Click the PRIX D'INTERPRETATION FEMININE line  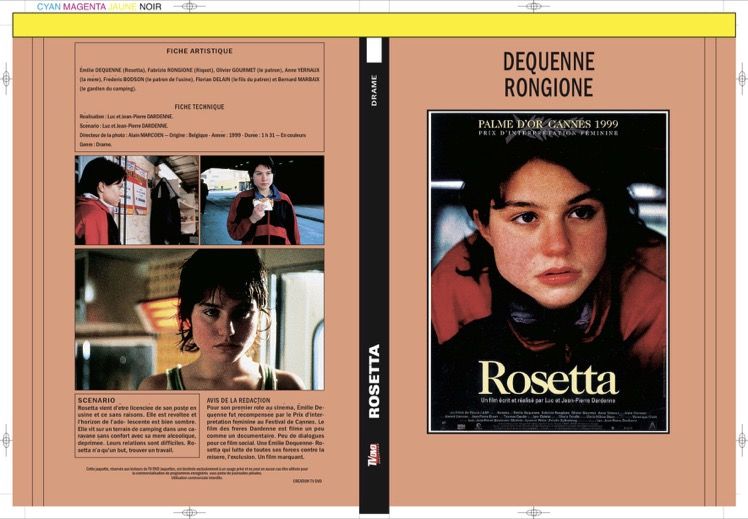549,134
